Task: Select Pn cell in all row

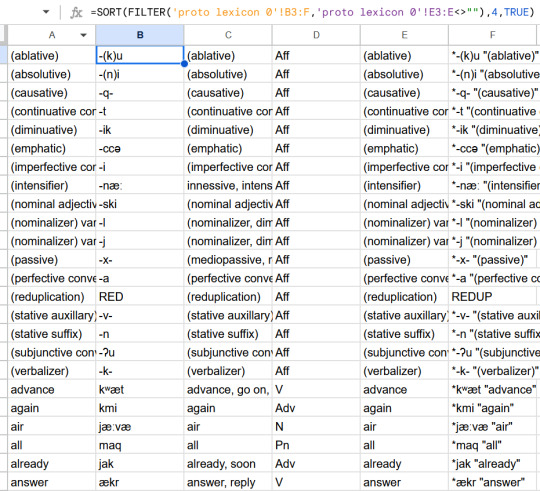Action: pos(316,446)
